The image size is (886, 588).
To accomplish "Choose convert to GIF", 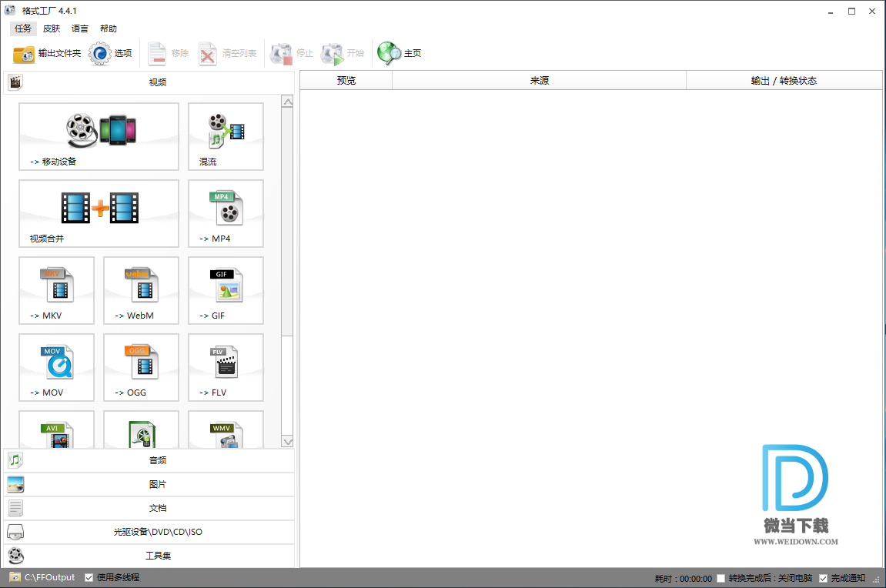I will [226, 290].
